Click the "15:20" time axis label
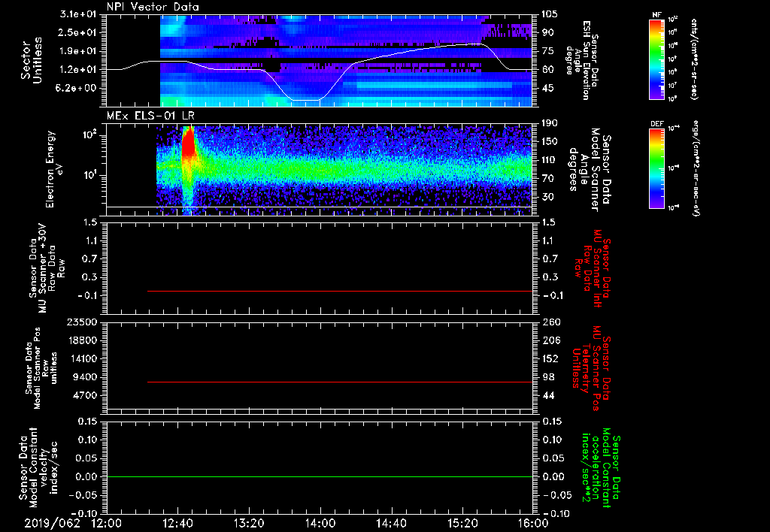The image size is (770, 532). tap(462, 524)
